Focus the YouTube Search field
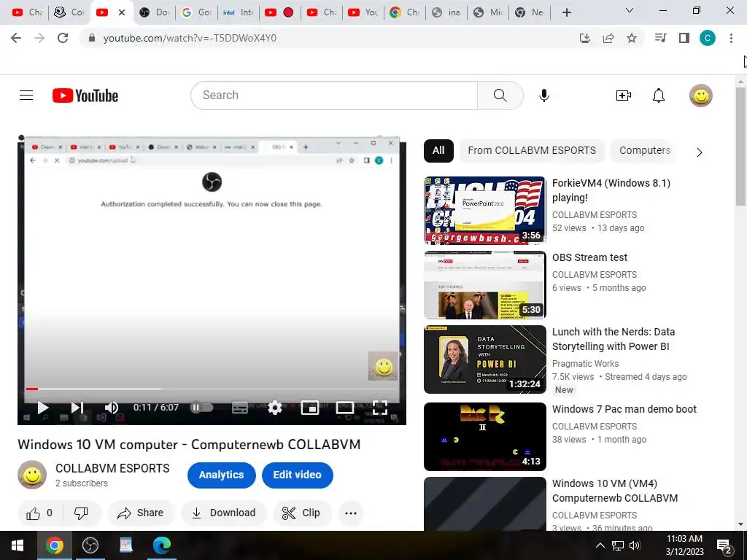Viewport: 747px width, 560px height. (x=333, y=96)
